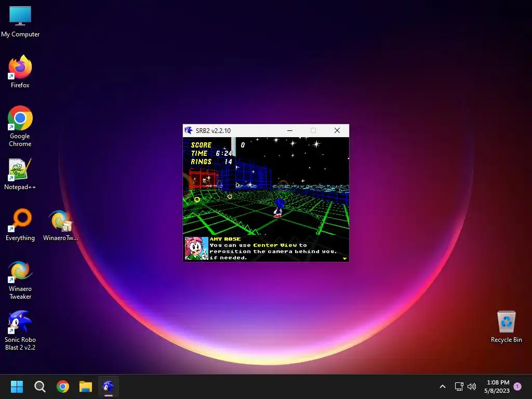Click the yellow dialog advance arrow

coord(345,259)
